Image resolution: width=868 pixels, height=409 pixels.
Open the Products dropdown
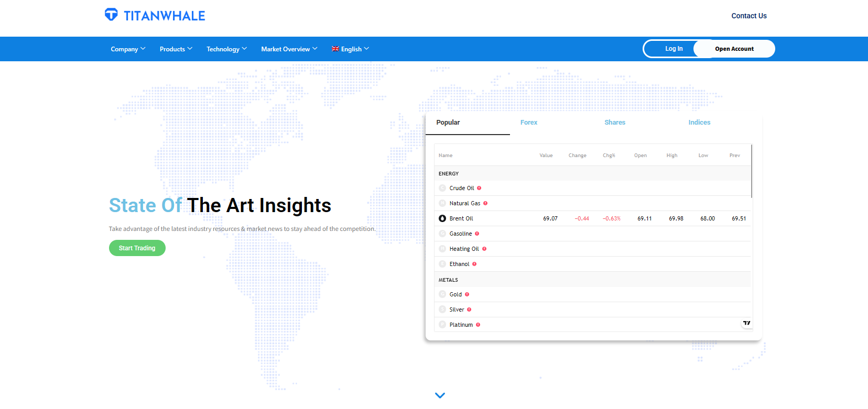[176, 49]
